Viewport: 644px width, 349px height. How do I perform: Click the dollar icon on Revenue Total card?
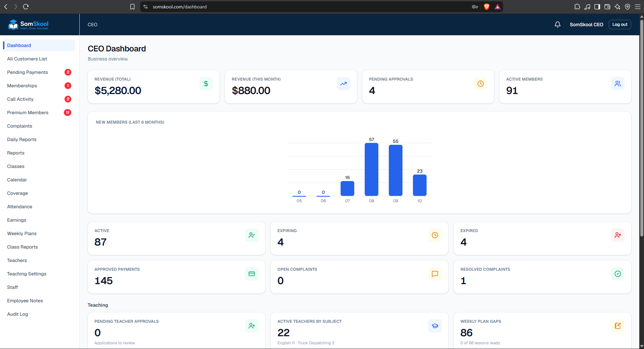(206, 84)
